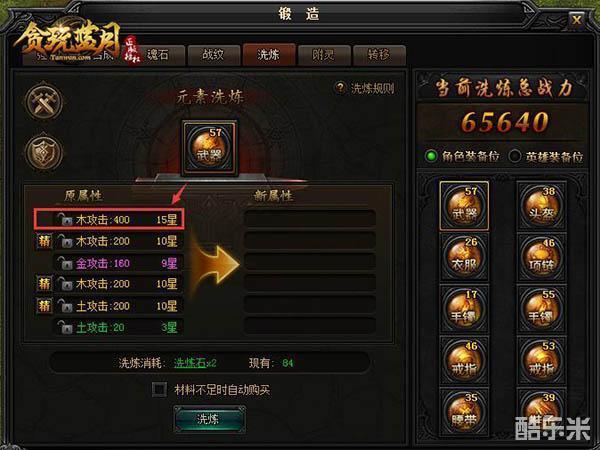Choose the 衣服 equipment slot level 26
600x450 pixels.
point(464,257)
